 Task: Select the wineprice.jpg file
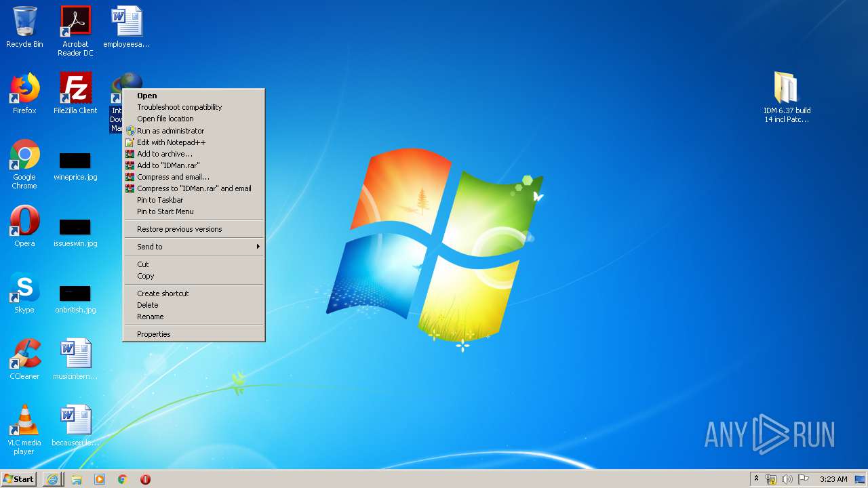75,167
